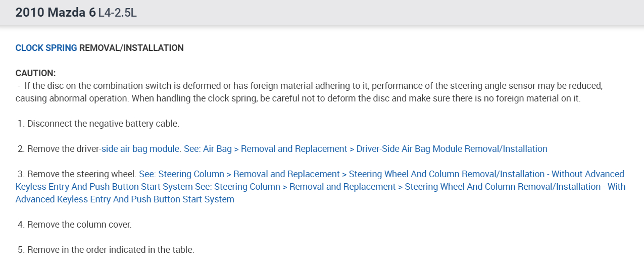This screenshot has height=269, width=644.
Task: Open the CLOCK SPRING link
Action: tap(46, 48)
